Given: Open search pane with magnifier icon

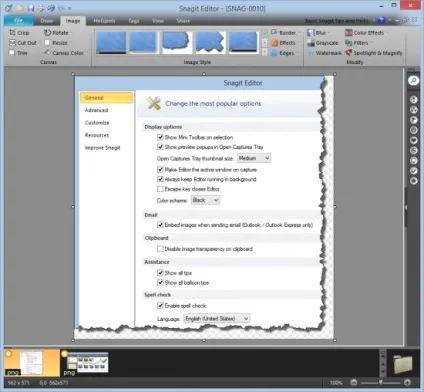Looking at the screenshot, I should click(413, 80).
